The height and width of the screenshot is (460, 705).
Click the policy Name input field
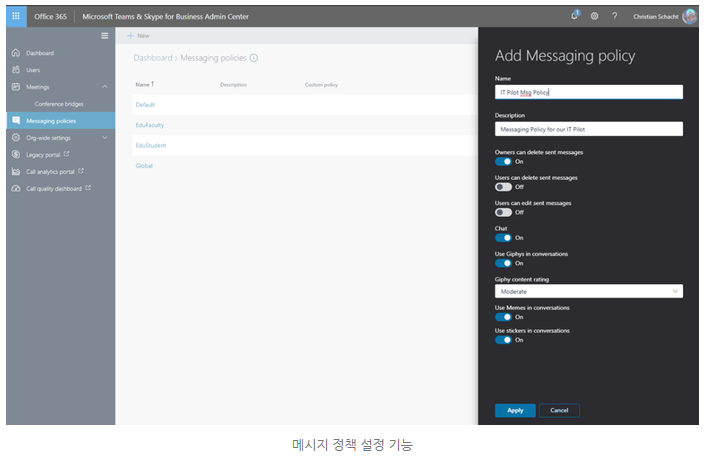[x=589, y=92]
